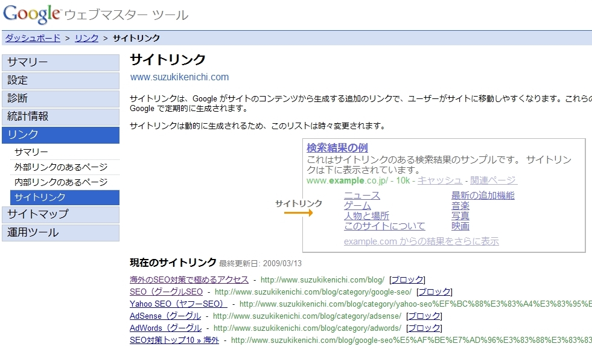The width and height of the screenshot is (592, 364).
Task: Click 音楽 sample sitelink
Action: pos(460,206)
